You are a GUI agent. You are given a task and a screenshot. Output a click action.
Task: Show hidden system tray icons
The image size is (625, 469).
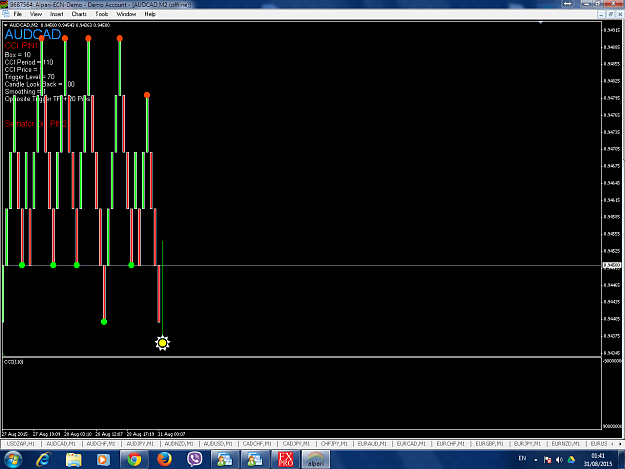point(536,460)
